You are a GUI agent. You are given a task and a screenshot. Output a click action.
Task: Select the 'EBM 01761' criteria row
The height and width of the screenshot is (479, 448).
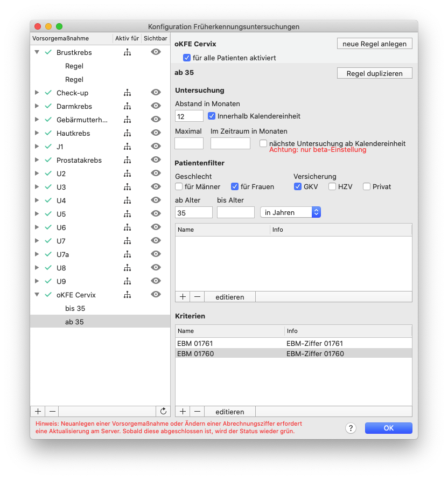coord(293,343)
